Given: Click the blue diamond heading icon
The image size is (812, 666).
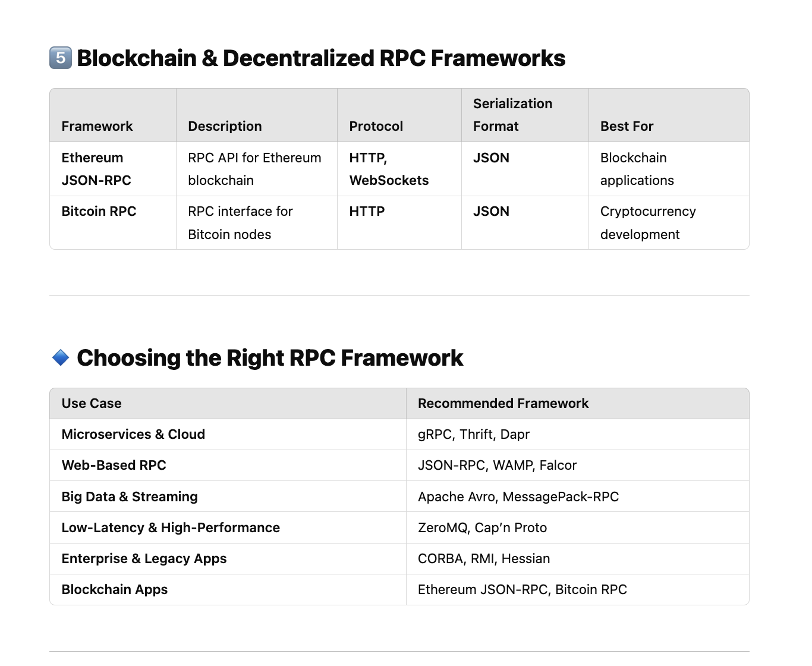Looking at the screenshot, I should [x=61, y=358].
